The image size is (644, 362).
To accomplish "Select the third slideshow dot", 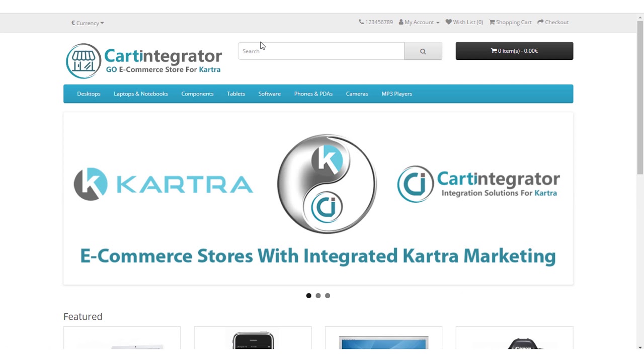I will tap(328, 296).
